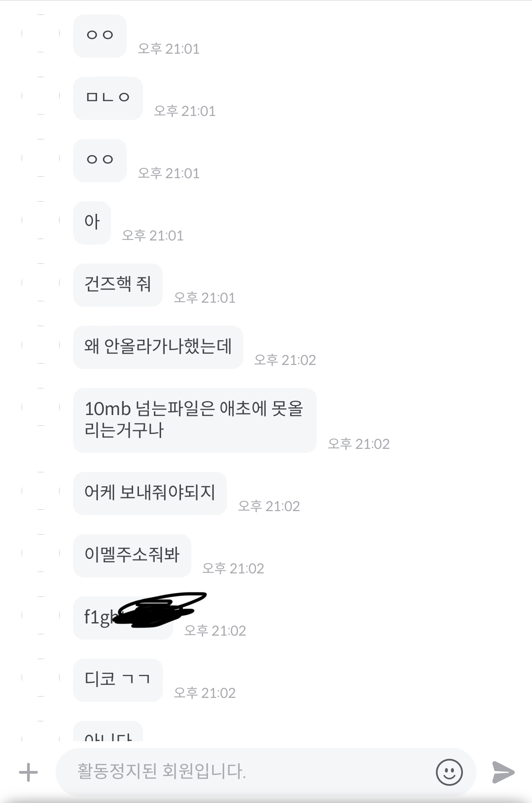This screenshot has height=803, width=532.
Task: Tap the '왜 안올라가나했는데' message
Action: pos(158,347)
